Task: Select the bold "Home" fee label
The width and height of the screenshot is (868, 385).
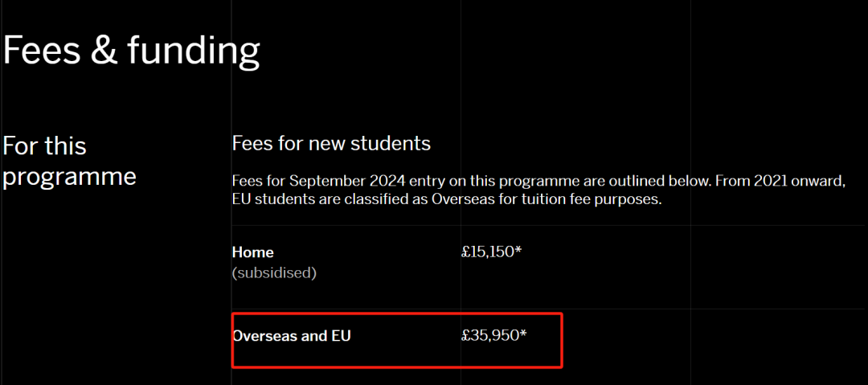Action: coord(252,252)
